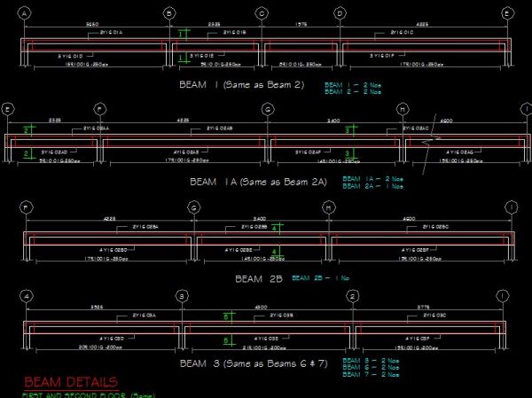
Task: Click the 'BEAM 1A (Same as Beam 2A)' title
Action: [259, 182]
